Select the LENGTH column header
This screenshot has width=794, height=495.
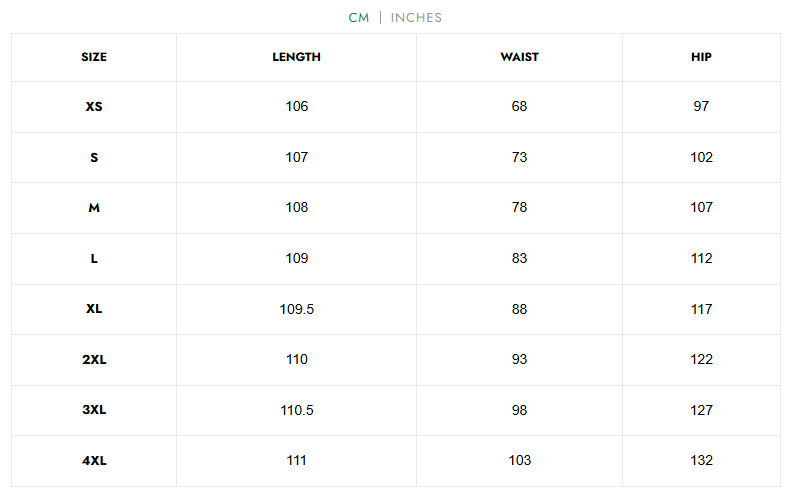point(296,57)
